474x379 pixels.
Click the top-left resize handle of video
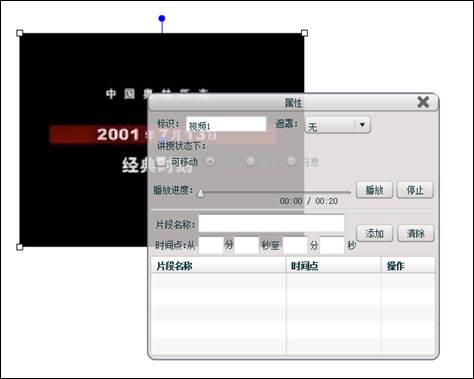[20, 33]
